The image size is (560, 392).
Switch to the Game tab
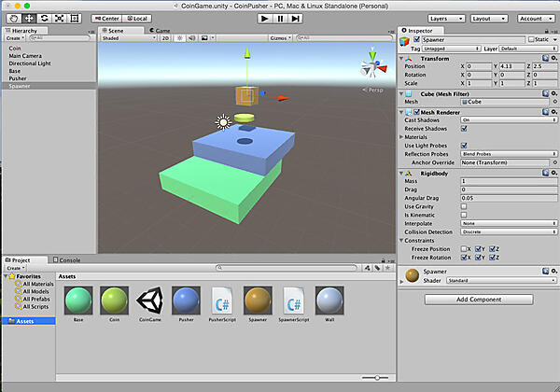tap(161, 30)
